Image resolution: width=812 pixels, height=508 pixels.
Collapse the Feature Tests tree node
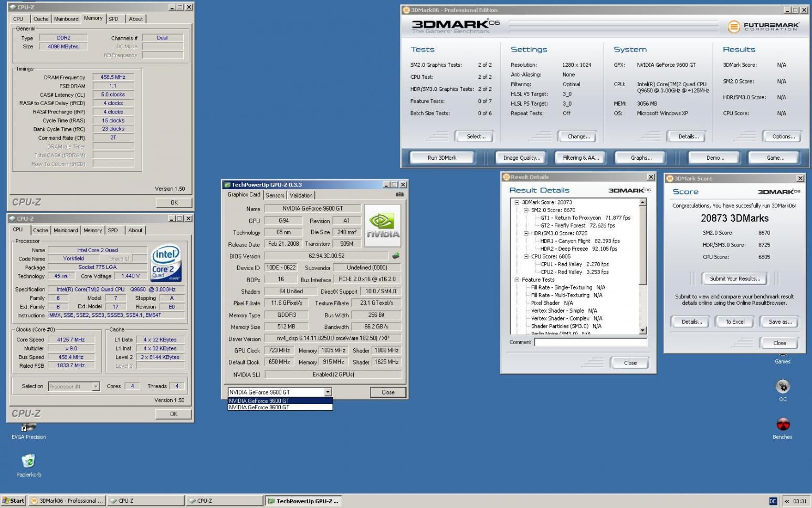[x=517, y=280]
